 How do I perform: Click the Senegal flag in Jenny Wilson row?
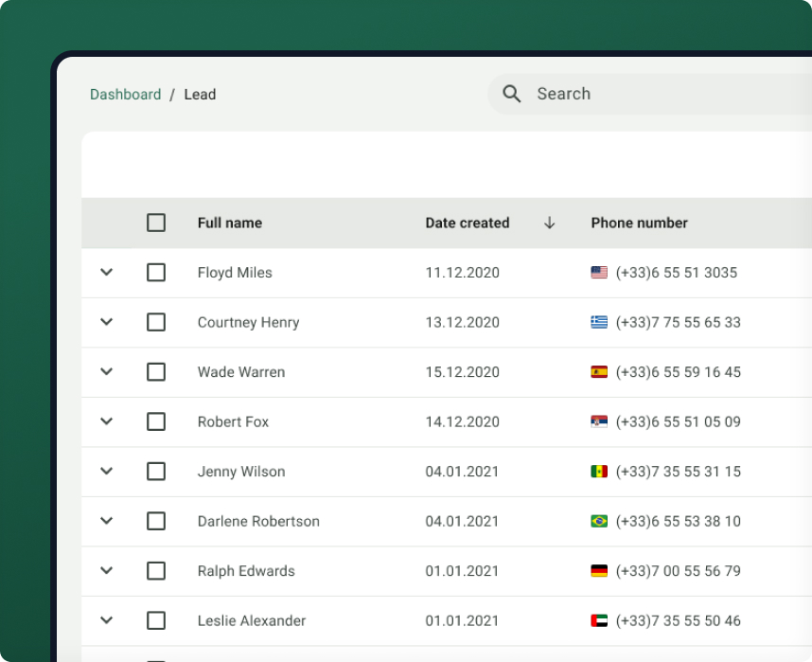pos(599,472)
